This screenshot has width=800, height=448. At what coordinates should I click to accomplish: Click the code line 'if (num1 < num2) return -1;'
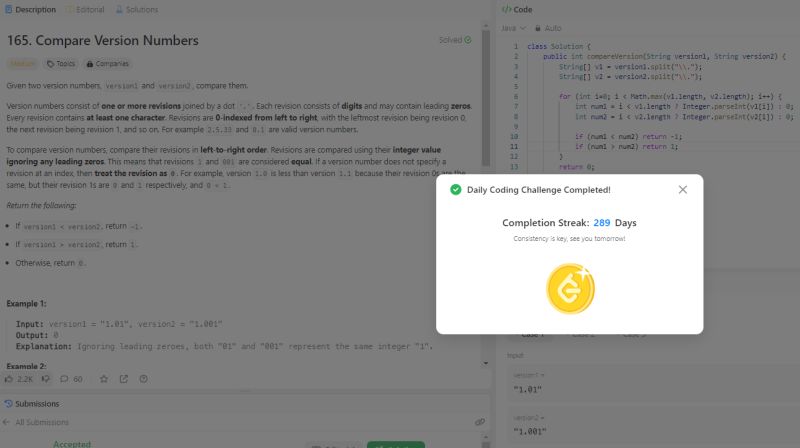(629, 137)
